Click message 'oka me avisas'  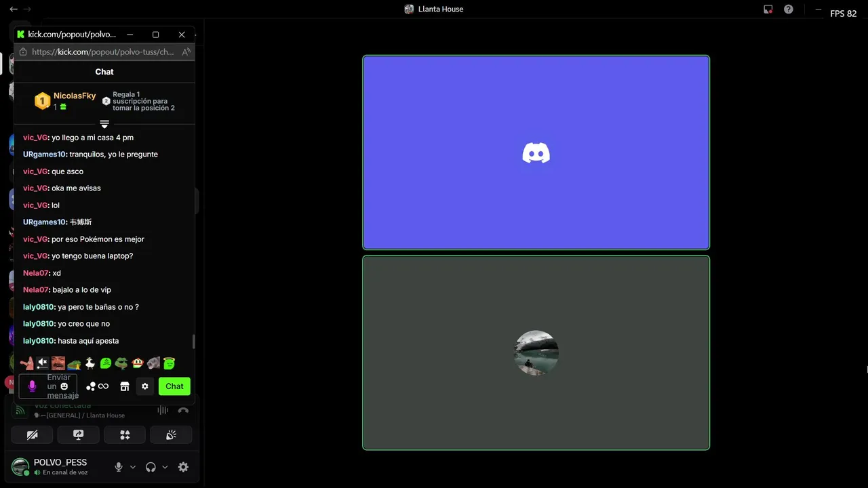(x=76, y=188)
